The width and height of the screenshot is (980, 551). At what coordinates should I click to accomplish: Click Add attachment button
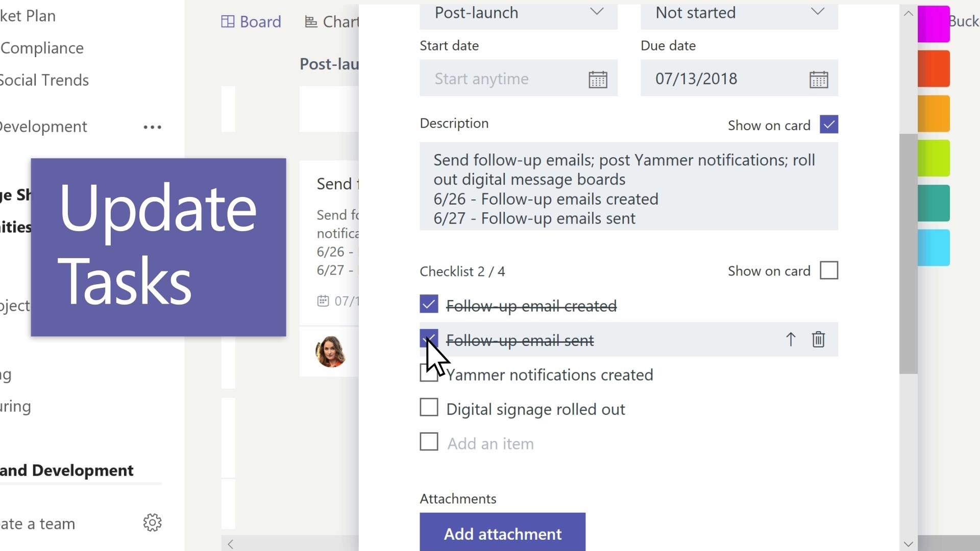pyautogui.click(x=502, y=533)
